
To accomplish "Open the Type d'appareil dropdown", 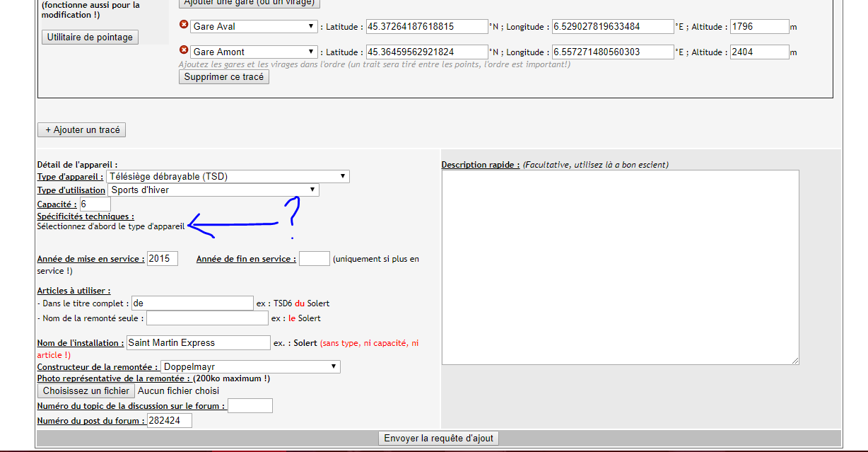I will click(228, 176).
